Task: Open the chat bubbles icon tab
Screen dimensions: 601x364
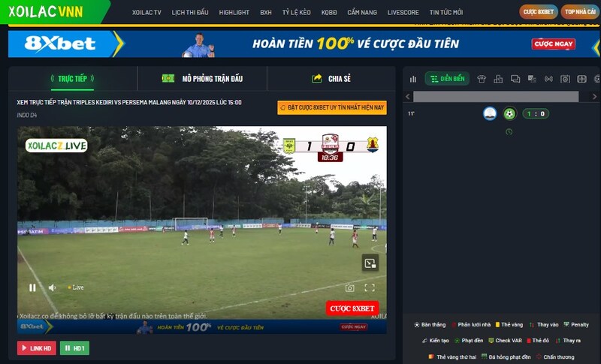Action: click(515, 79)
